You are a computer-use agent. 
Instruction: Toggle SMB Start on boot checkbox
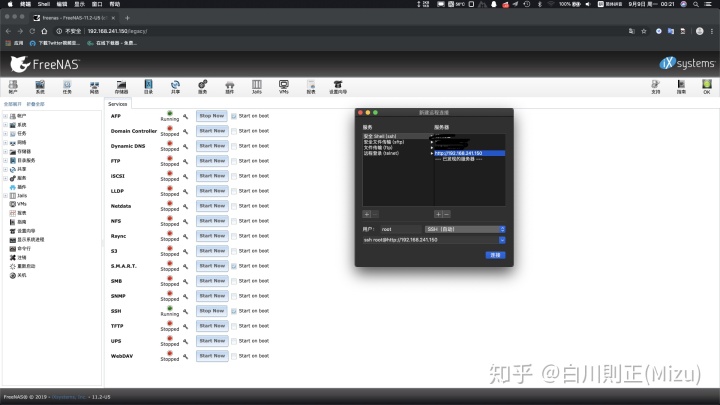click(234, 281)
